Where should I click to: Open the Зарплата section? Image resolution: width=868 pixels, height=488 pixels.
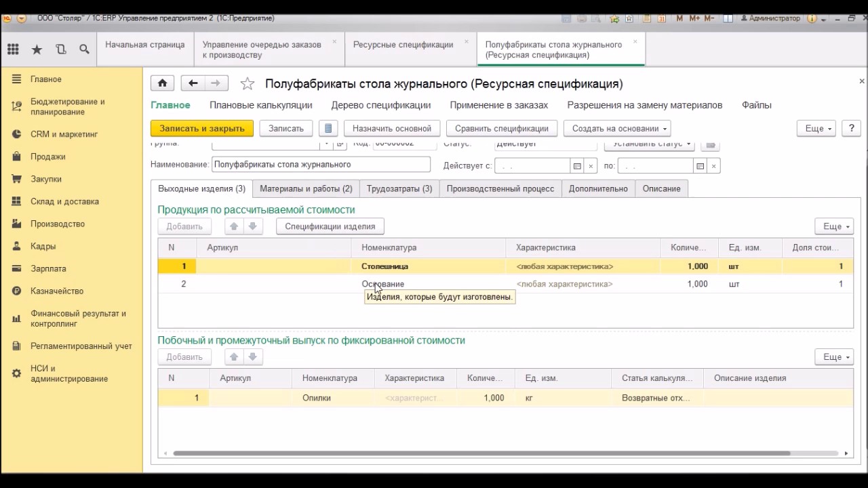click(48, 268)
